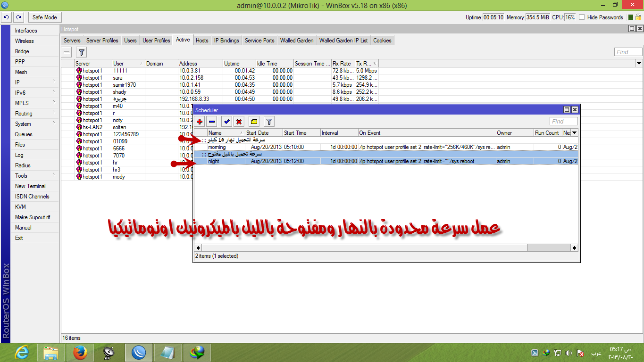Click the Remove (minus) icon in Hotspot toolbar
Image resolution: width=644 pixels, height=362 pixels.
67,52
